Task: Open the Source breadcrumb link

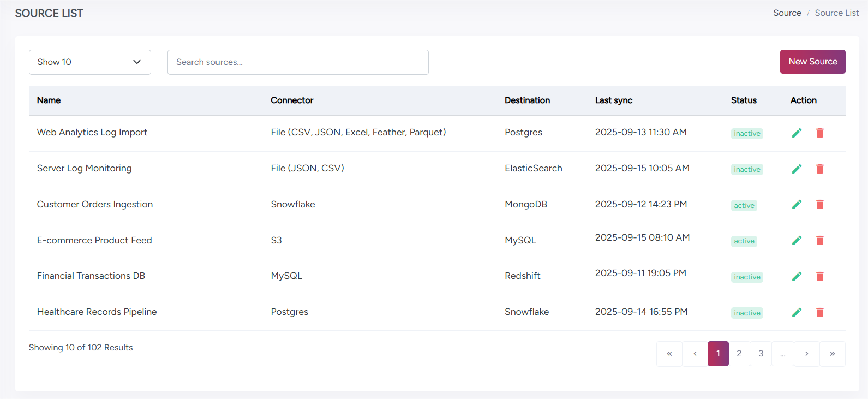Action: coord(787,13)
